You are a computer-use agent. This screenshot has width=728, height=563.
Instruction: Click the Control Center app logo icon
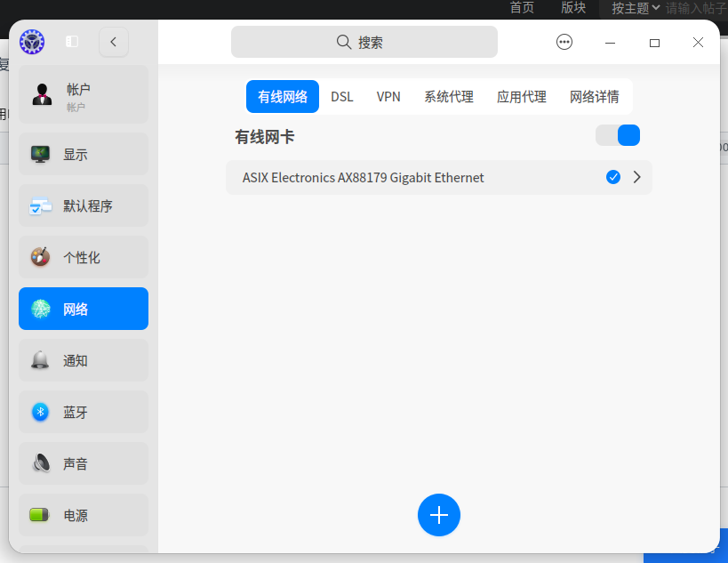(x=32, y=42)
